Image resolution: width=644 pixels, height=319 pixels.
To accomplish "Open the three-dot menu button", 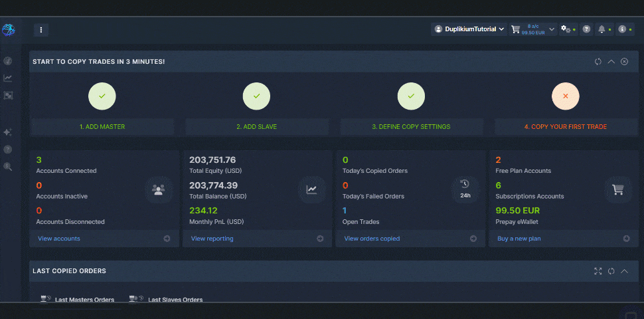I will [41, 30].
